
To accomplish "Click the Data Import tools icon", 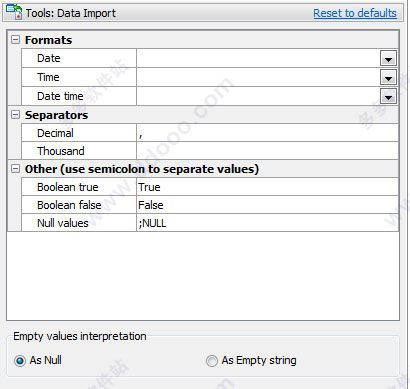I will 14,12.
